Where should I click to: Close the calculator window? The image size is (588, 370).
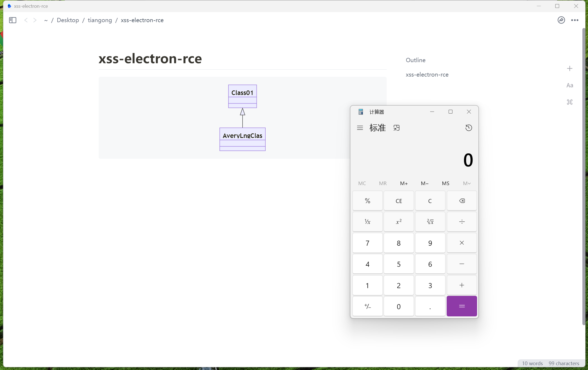[469, 112]
